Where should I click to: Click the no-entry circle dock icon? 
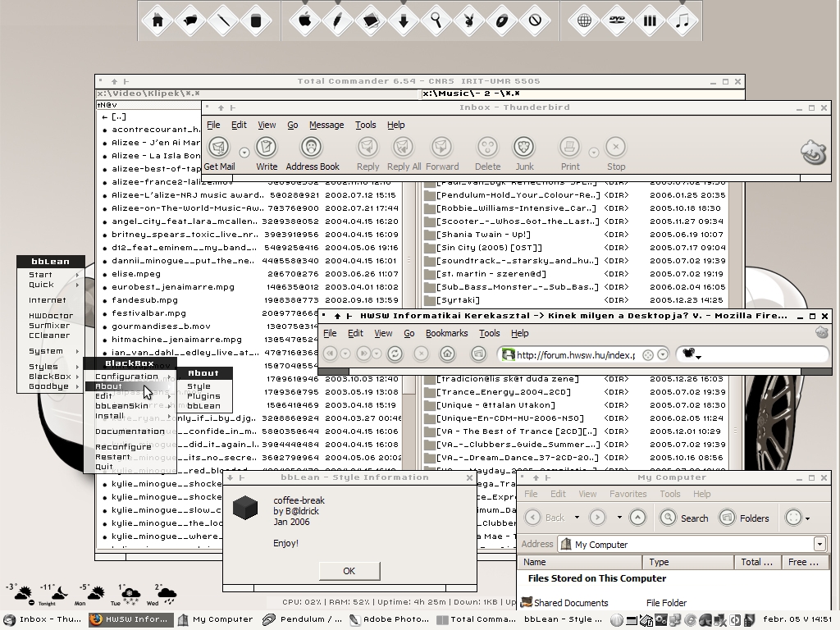535,21
